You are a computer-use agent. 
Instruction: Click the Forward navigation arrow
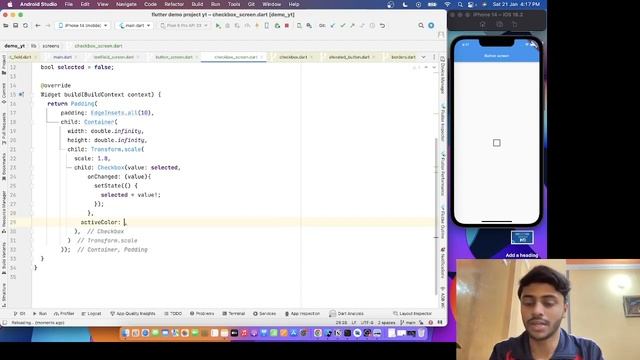47,26
